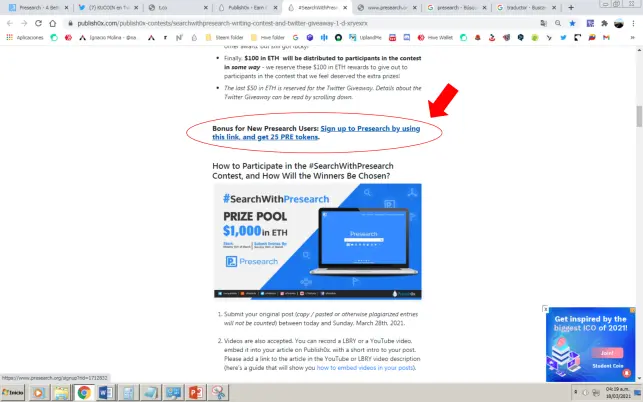Expand the Hive folder bookmark
The height and width of the screenshot is (402, 643).
click(267, 37)
